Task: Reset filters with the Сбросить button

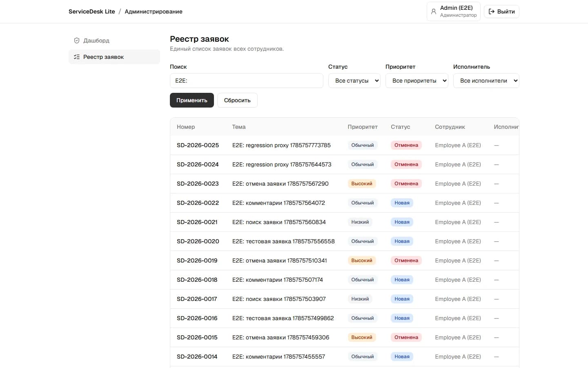Action: pyautogui.click(x=237, y=100)
